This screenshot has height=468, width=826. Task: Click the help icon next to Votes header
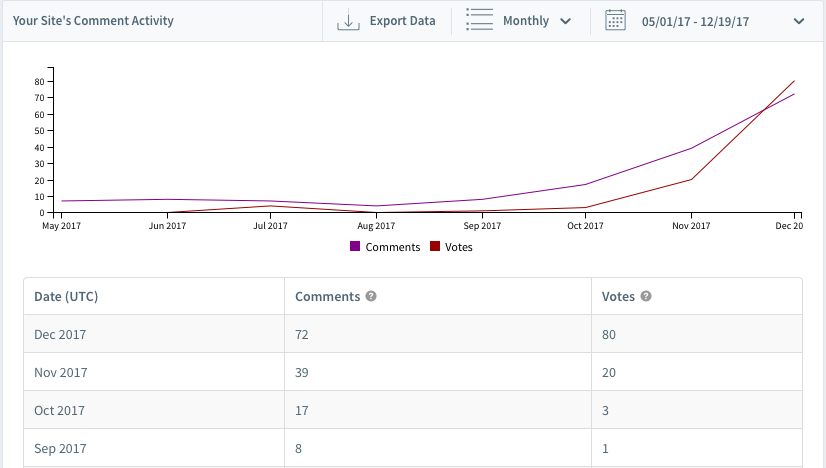pyautogui.click(x=646, y=297)
